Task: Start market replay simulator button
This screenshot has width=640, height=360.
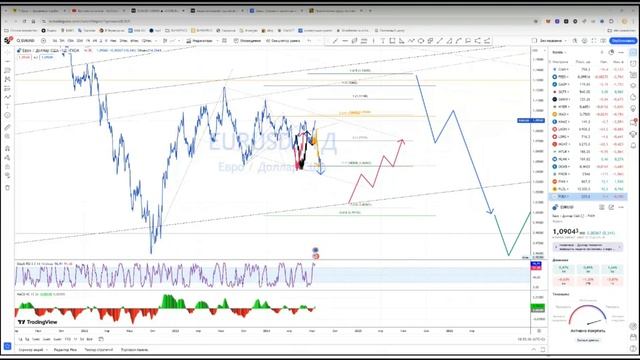Action: [x=282, y=41]
